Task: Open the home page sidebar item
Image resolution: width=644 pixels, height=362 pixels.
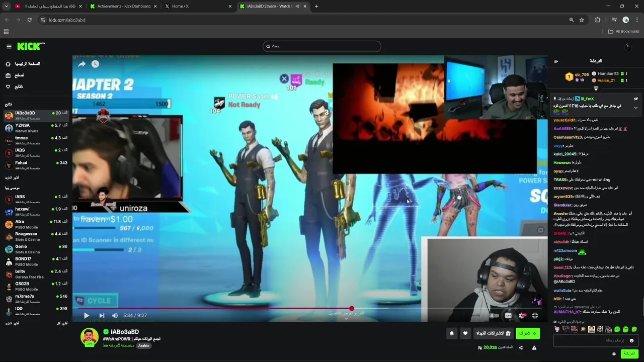Action: click(x=23, y=64)
